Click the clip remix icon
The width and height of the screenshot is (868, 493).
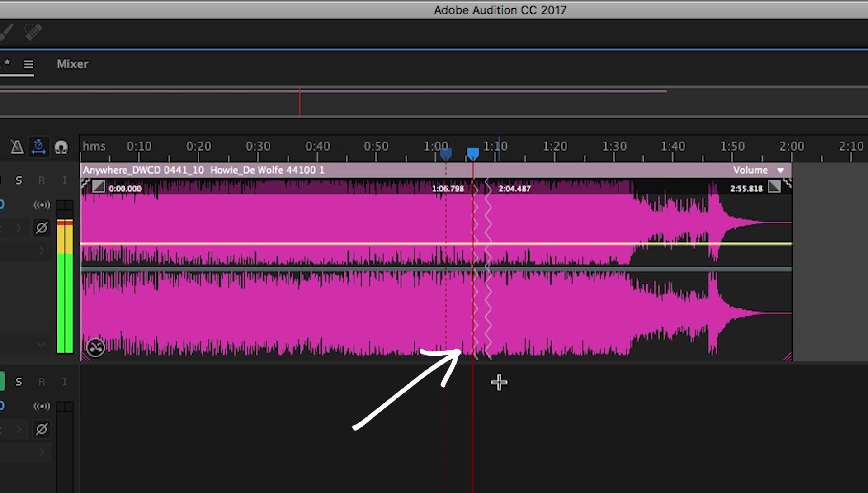[95, 347]
